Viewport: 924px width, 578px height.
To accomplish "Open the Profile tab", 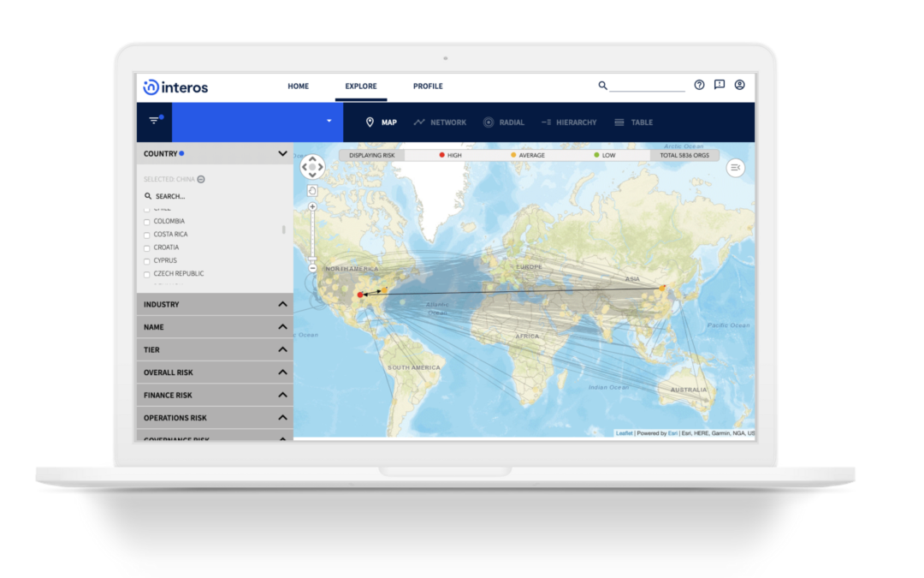I will click(x=428, y=86).
